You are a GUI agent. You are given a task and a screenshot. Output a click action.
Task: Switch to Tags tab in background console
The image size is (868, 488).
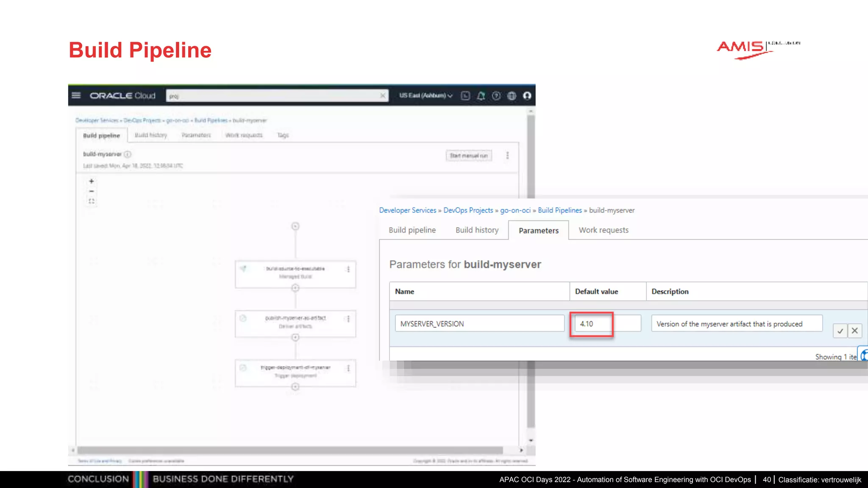(x=283, y=135)
